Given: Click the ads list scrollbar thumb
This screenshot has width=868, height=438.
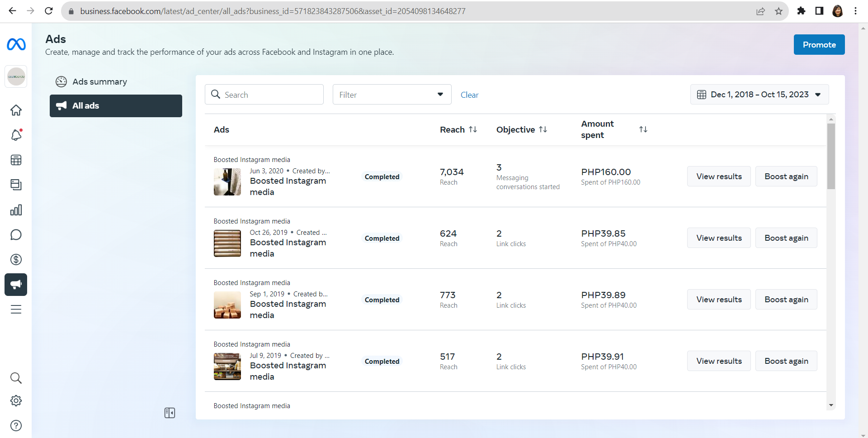Looking at the screenshot, I should tap(831, 156).
